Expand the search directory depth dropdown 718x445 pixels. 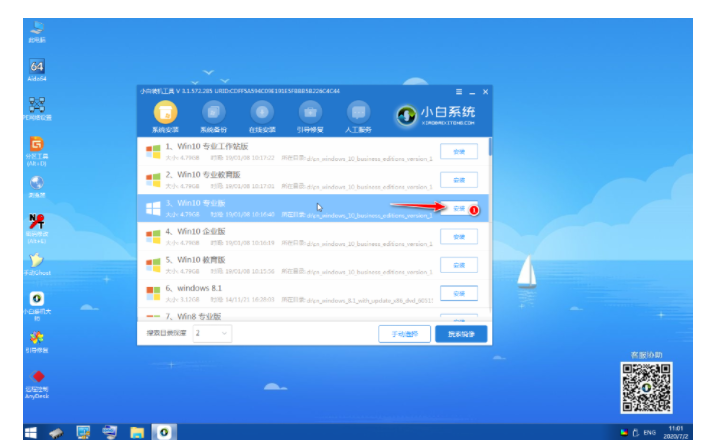click(x=212, y=333)
